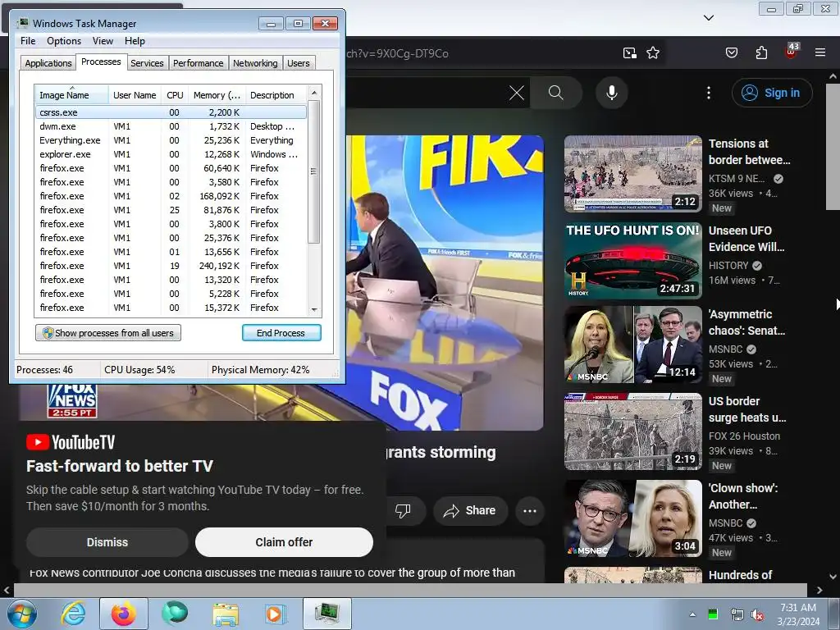Select firefox.exe row using 240,192 K
Image resolution: width=840 pixels, height=630 pixels.
tap(171, 265)
